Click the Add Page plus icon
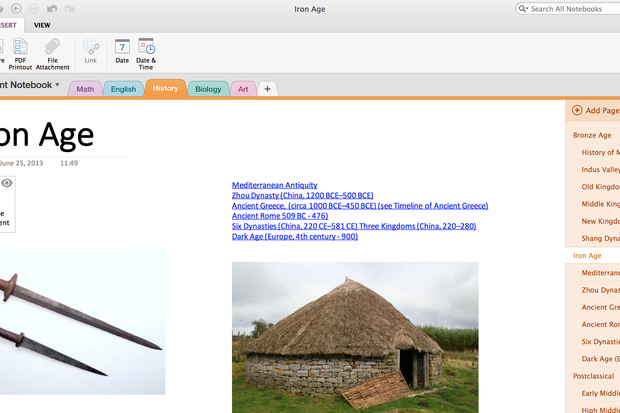Image resolution: width=620 pixels, height=413 pixels. coord(577,110)
